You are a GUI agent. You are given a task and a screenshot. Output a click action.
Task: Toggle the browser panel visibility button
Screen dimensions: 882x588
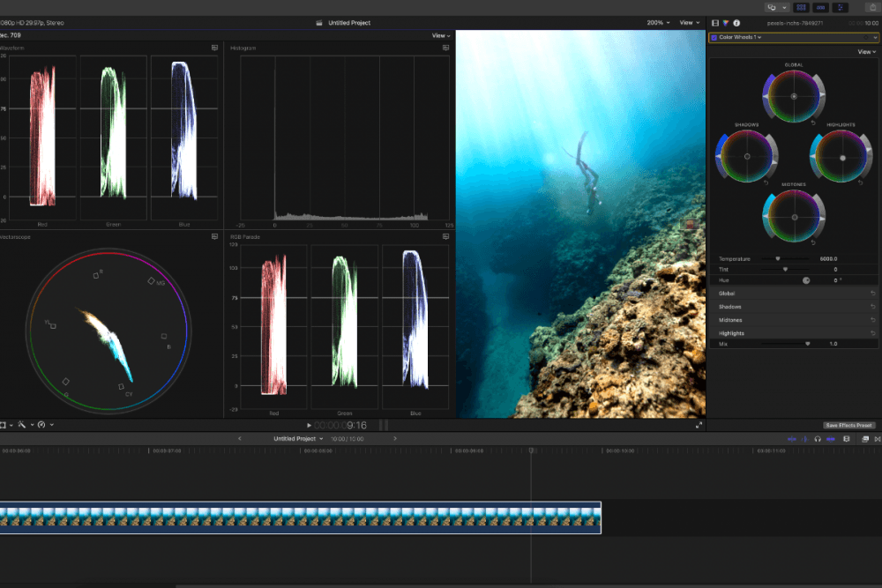click(x=801, y=7)
